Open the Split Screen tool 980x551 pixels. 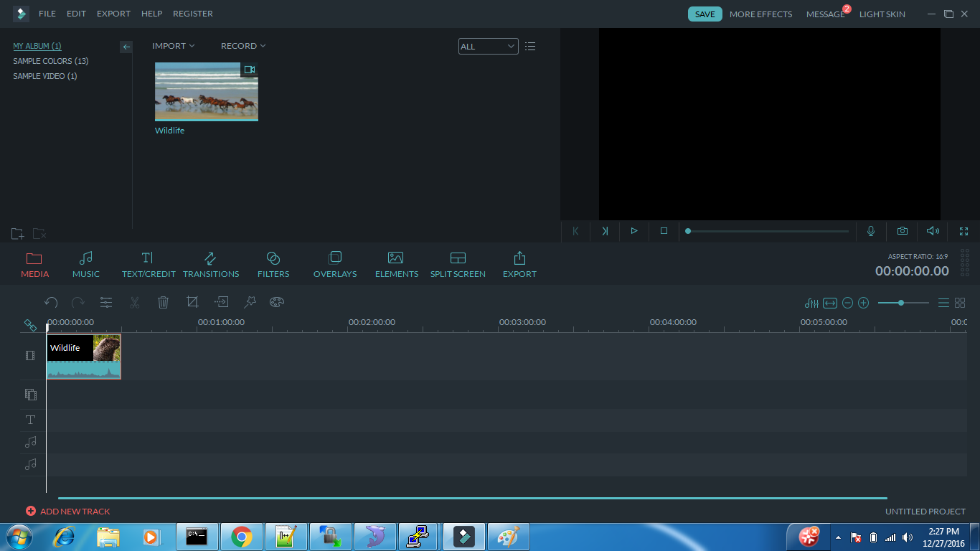tap(458, 265)
